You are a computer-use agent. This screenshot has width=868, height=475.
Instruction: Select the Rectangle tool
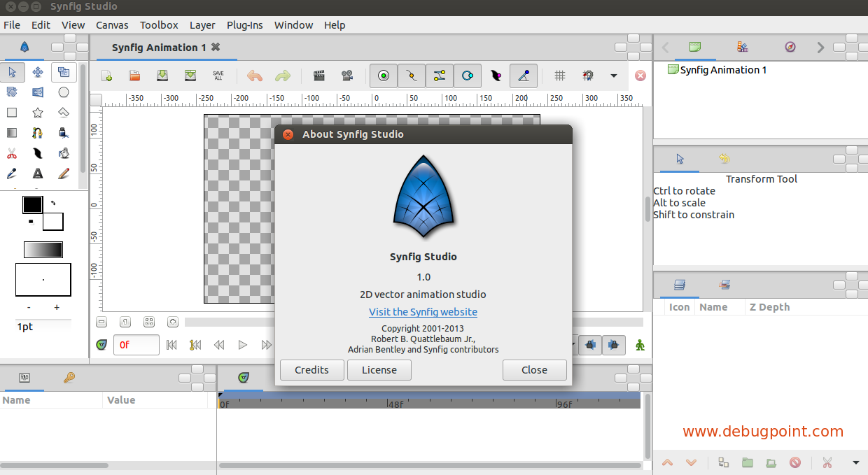click(x=12, y=112)
